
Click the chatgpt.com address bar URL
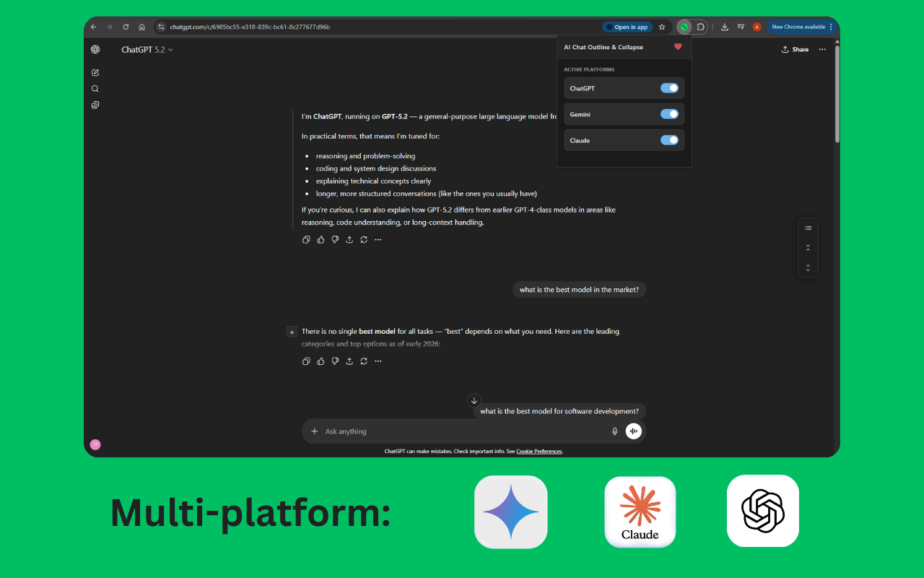[x=250, y=27]
